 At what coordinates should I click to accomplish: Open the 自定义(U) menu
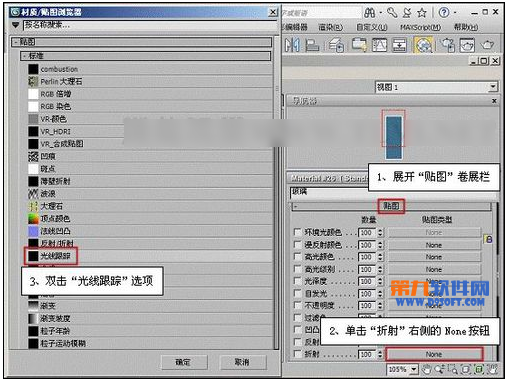point(372,27)
